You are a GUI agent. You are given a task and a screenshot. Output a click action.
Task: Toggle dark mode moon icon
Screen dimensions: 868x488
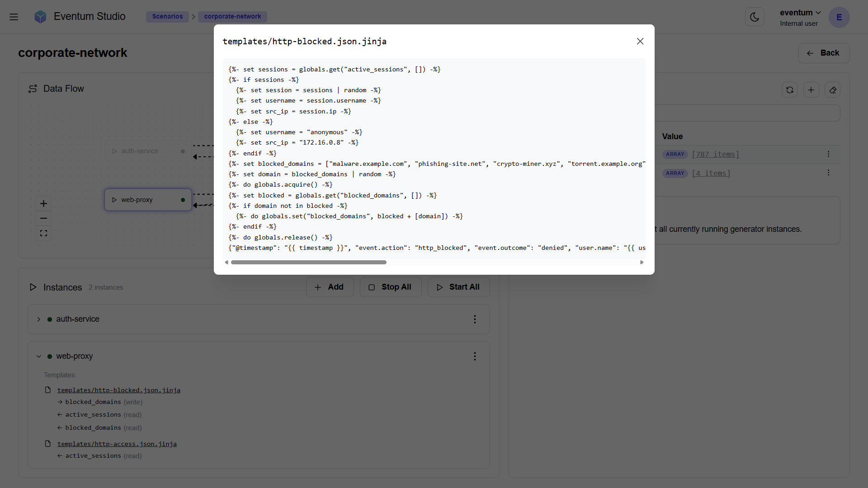pyautogui.click(x=754, y=17)
